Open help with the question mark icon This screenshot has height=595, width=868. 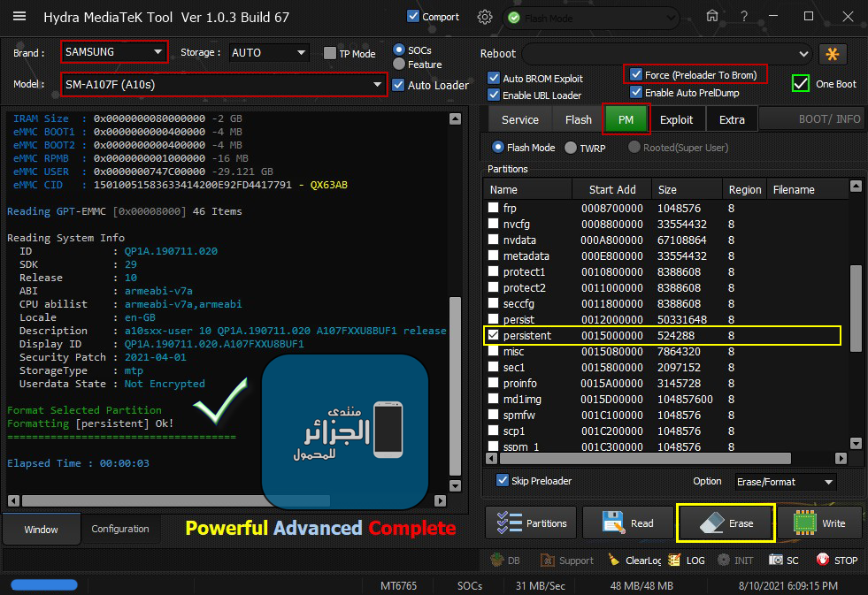coord(743,17)
